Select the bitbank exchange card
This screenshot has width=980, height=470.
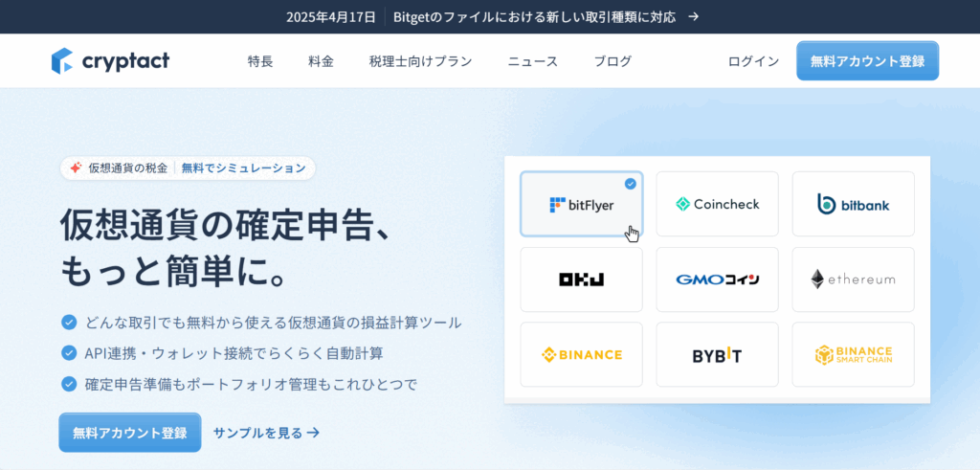pos(853,204)
